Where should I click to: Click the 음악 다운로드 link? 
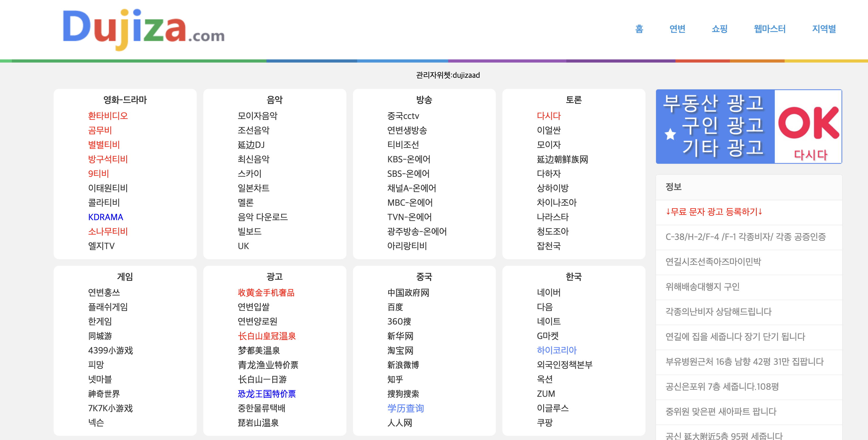click(263, 217)
